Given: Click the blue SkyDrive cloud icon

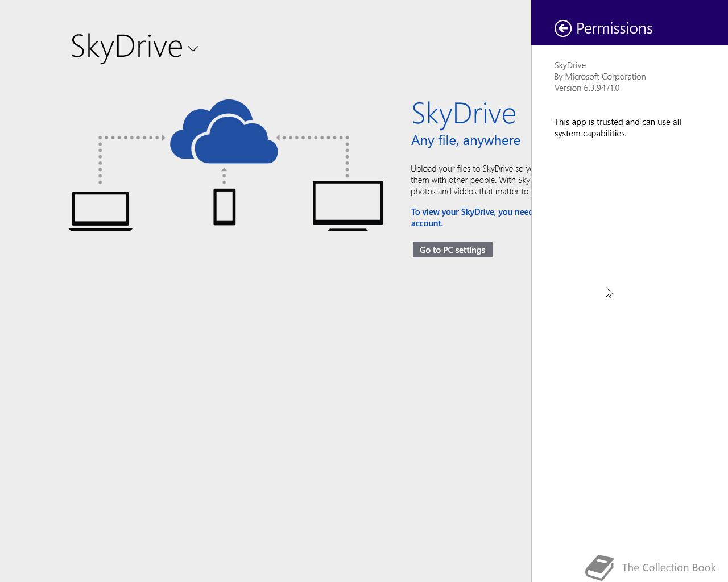Looking at the screenshot, I should click(x=224, y=131).
